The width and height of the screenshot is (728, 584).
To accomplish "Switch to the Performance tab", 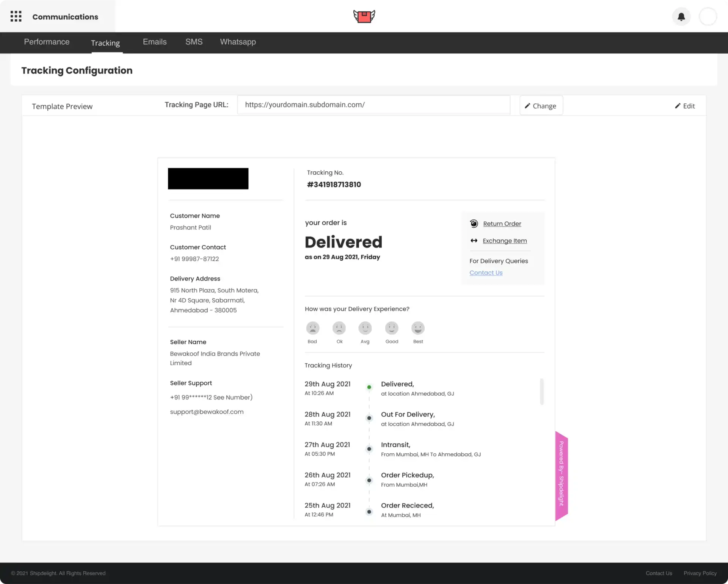I will click(47, 42).
